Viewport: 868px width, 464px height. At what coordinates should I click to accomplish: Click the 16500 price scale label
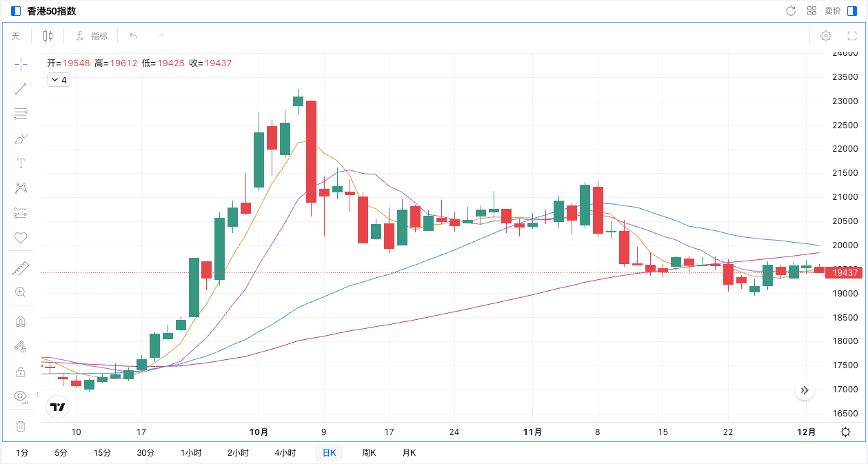click(845, 414)
